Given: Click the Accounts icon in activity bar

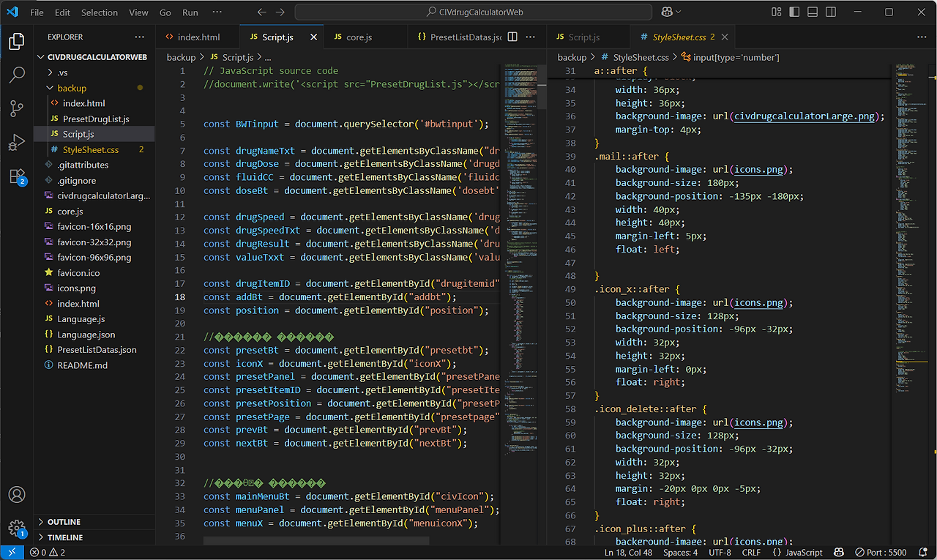Looking at the screenshot, I should (x=16, y=495).
